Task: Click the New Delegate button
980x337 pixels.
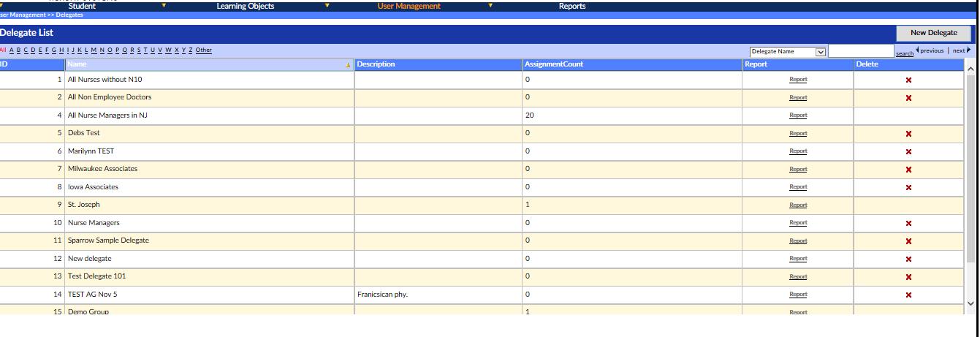Action: 933,33
